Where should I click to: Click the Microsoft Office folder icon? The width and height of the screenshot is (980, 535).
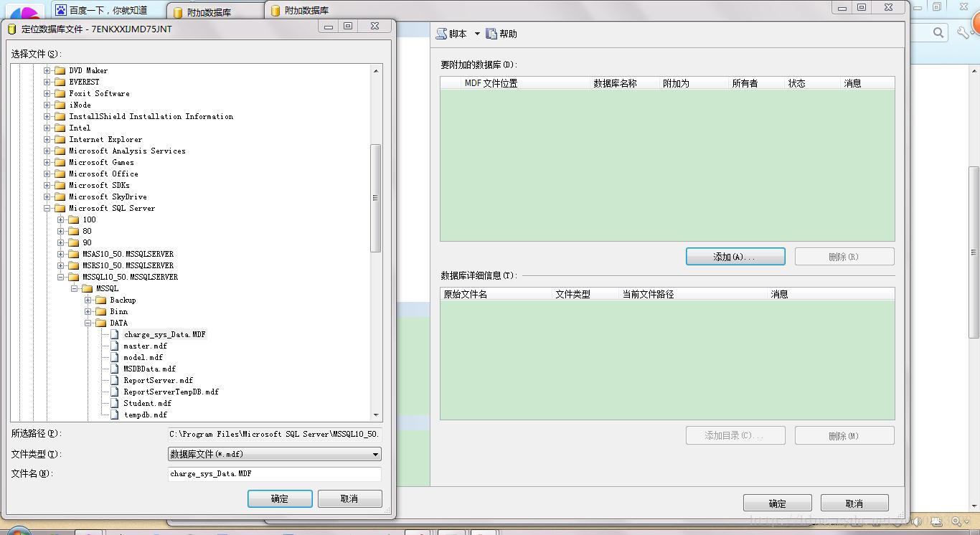tap(60, 174)
